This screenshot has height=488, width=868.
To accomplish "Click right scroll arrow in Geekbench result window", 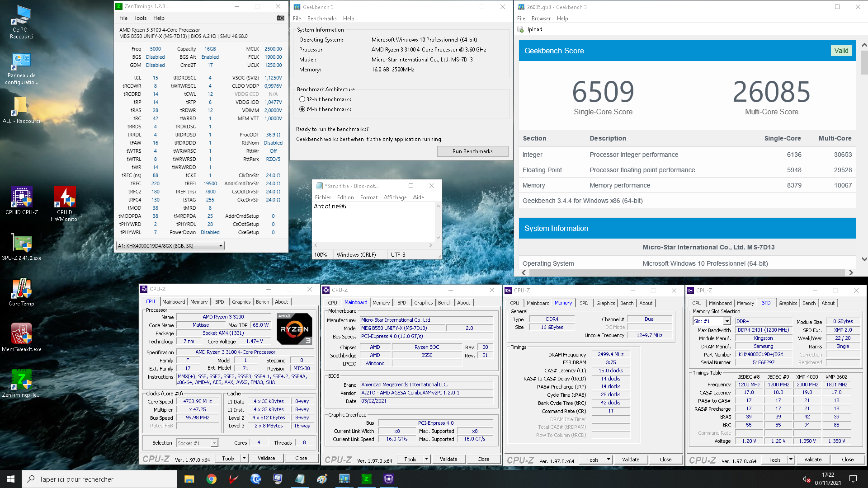I will point(851,273).
